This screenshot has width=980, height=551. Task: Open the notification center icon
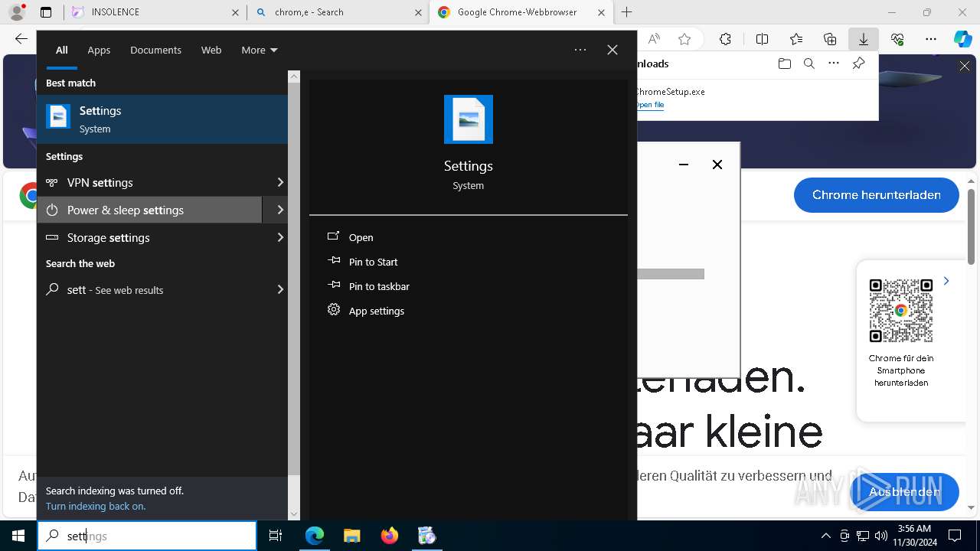pos(955,536)
